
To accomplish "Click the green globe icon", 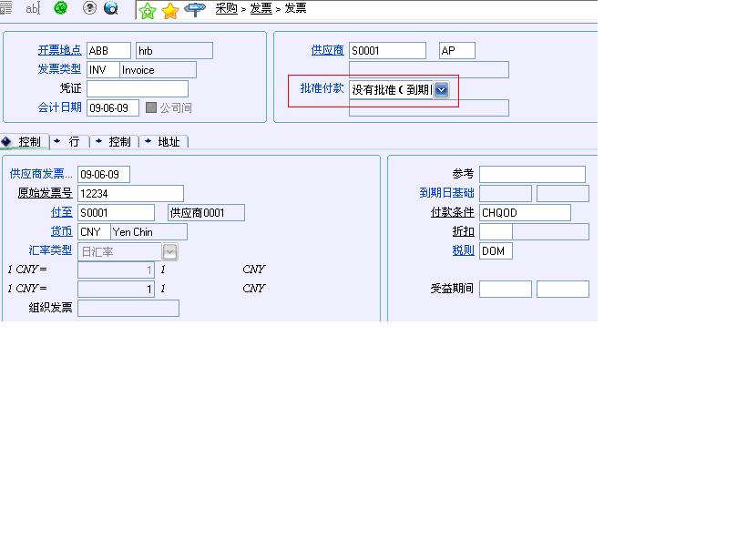I will coord(61,8).
